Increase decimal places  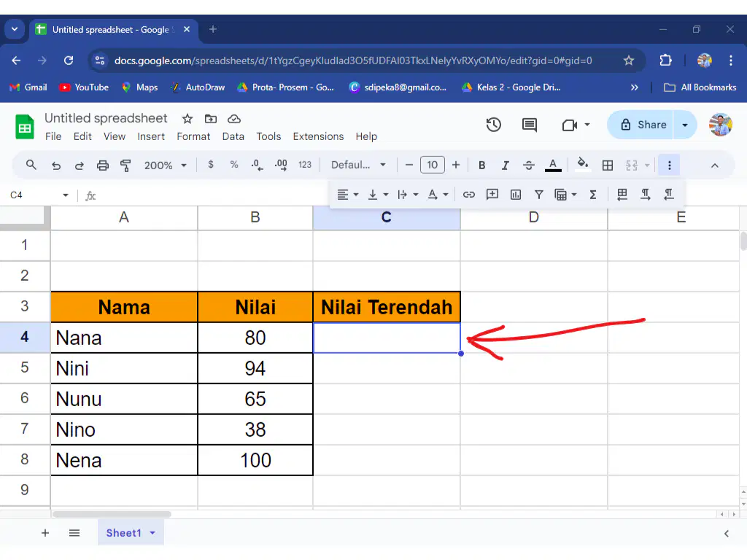click(281, 166)
